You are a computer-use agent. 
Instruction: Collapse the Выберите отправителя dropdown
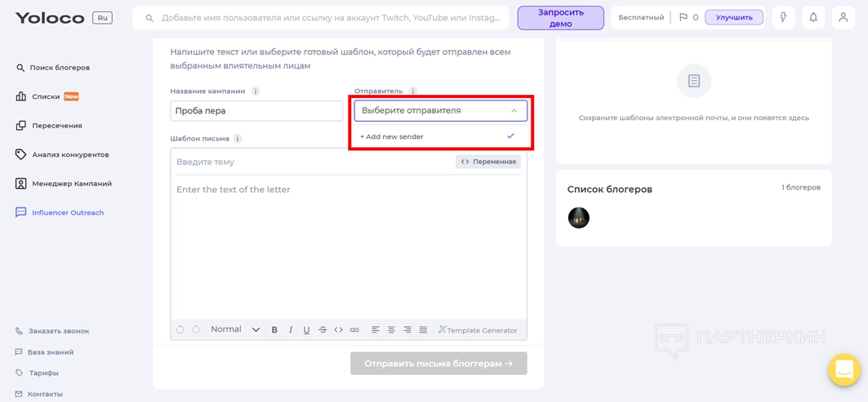pyautogui.click(x=441, y=111)
